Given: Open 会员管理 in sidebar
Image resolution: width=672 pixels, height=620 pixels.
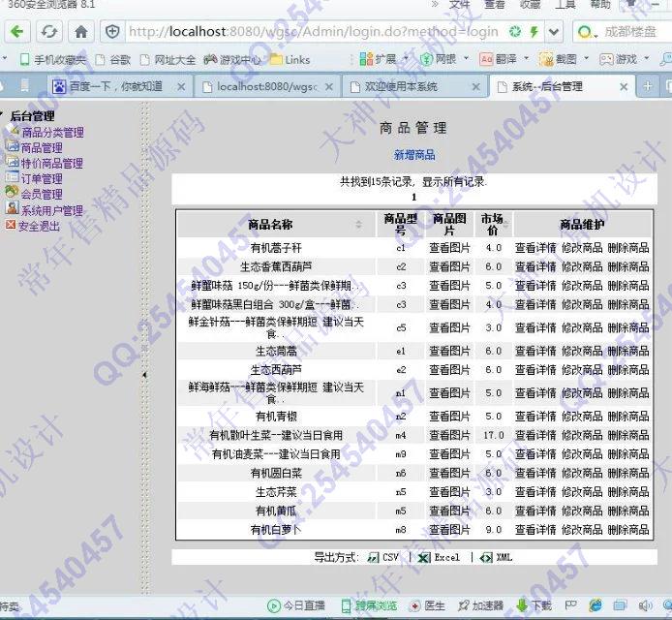Looking at the screenshot, I should pyautogui.click(x=42, y=194).
